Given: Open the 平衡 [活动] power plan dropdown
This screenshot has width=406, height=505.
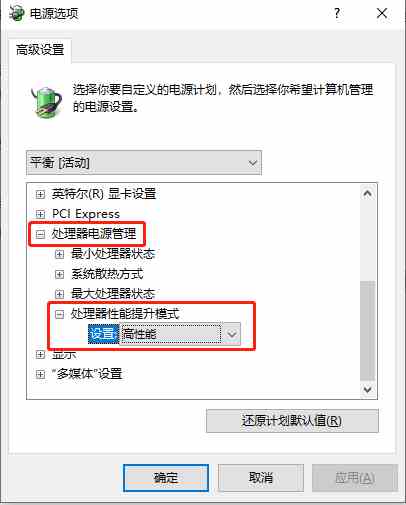Looking at the screenshot, I should pyautogui.click(x=144, y=163).
